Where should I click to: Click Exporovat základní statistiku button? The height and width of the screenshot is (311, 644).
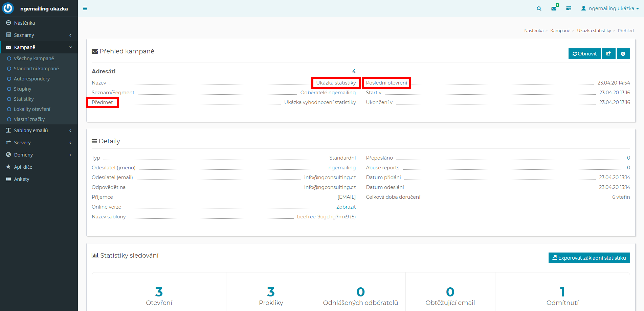[x=589, y=258]
